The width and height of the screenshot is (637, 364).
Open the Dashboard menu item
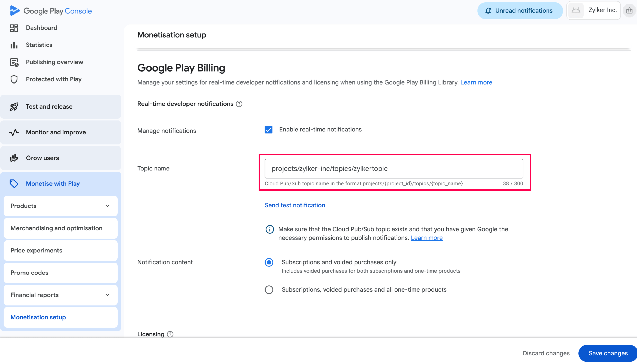pyautogui.click(x=42, y=28)
